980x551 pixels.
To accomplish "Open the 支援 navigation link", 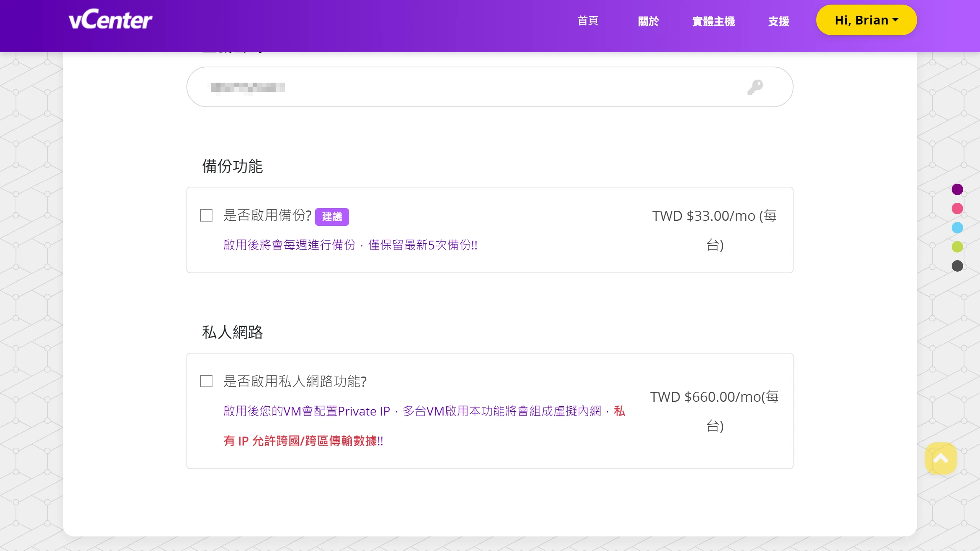I will [779, 21].
